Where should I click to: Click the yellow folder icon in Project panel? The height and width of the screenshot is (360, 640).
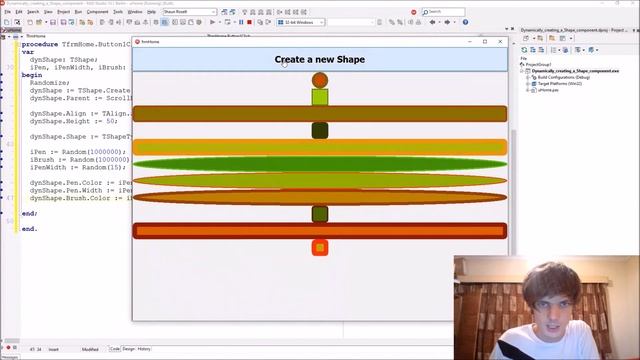click(x=552, y=38)
